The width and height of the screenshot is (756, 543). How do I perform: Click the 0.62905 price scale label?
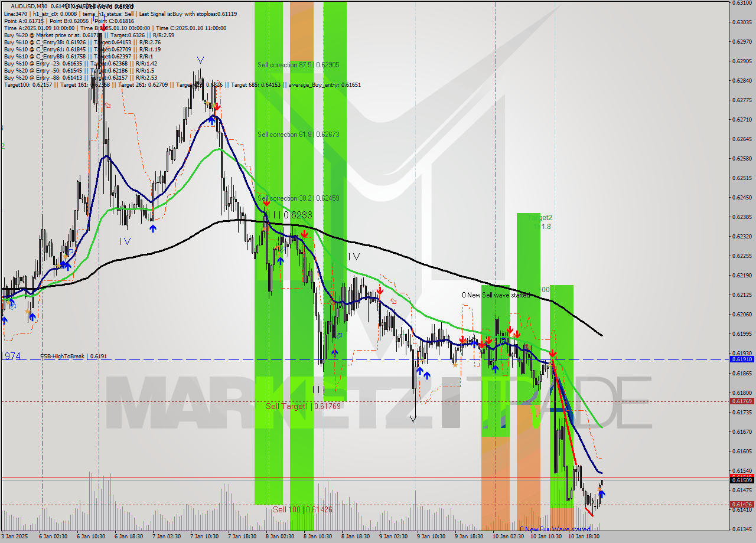742,61
